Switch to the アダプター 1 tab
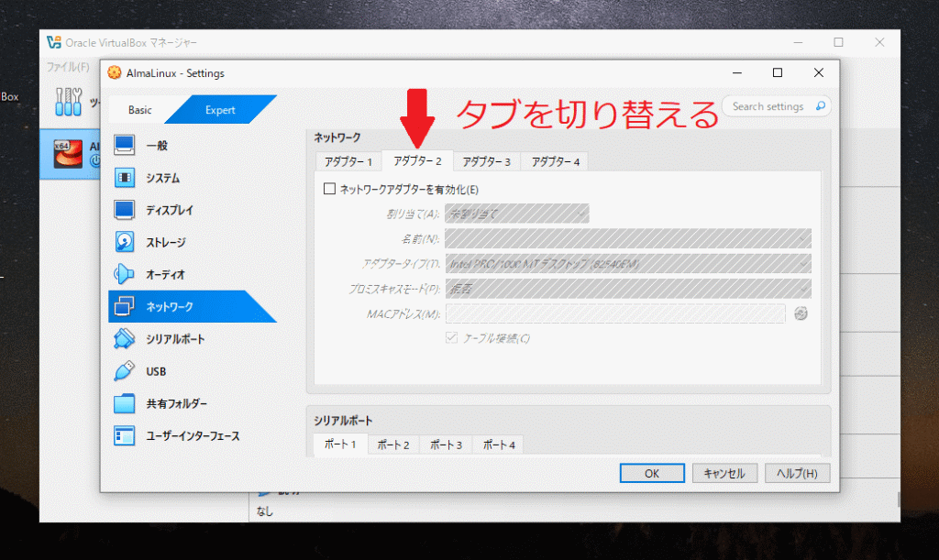The width and height of the screenshot is (939, 560). click(x=348, y=161)
